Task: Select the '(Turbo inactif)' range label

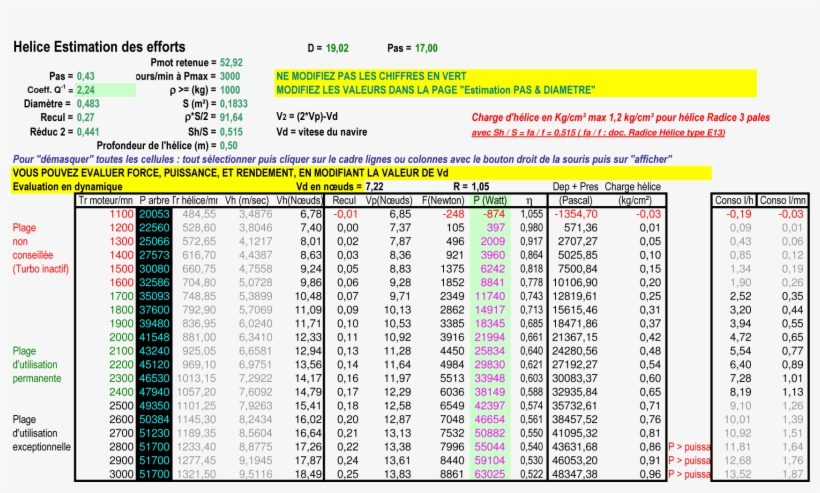Action: coord(41,269)
